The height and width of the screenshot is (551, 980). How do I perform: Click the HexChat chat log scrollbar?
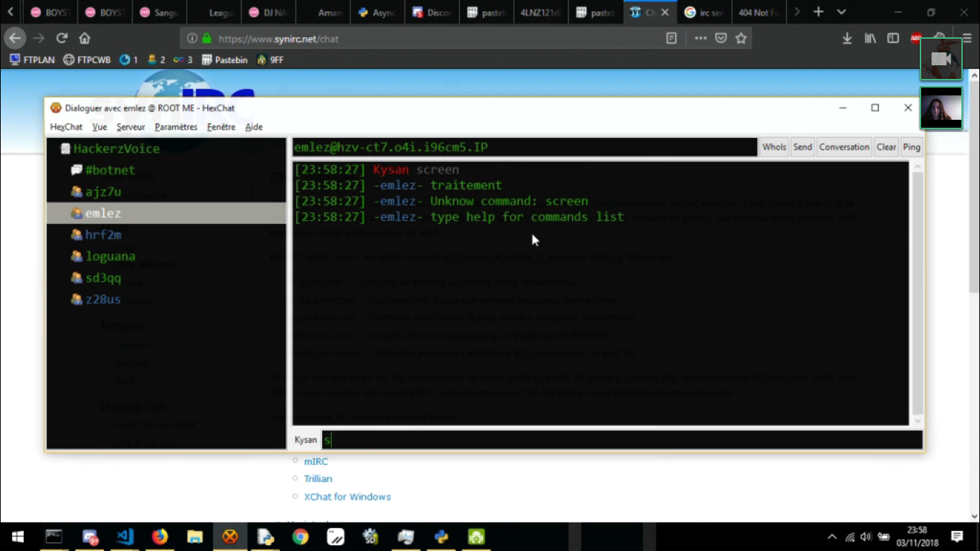tap(917, 293)
